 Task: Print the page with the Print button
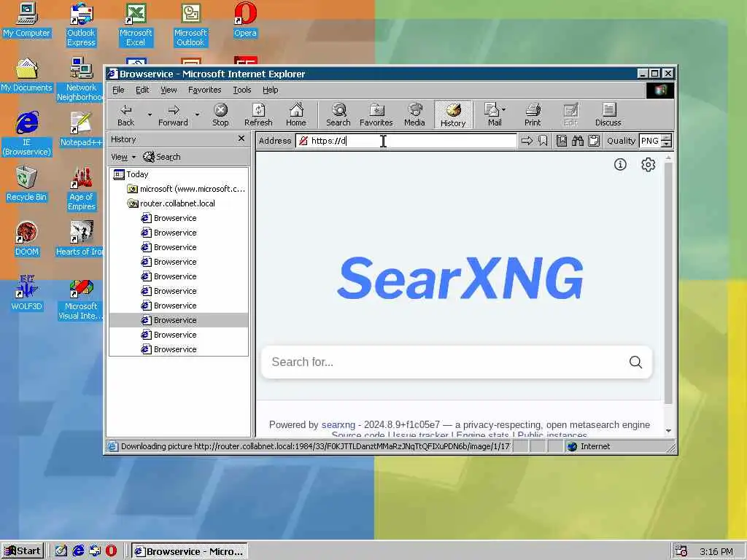[x=533, y=114]
